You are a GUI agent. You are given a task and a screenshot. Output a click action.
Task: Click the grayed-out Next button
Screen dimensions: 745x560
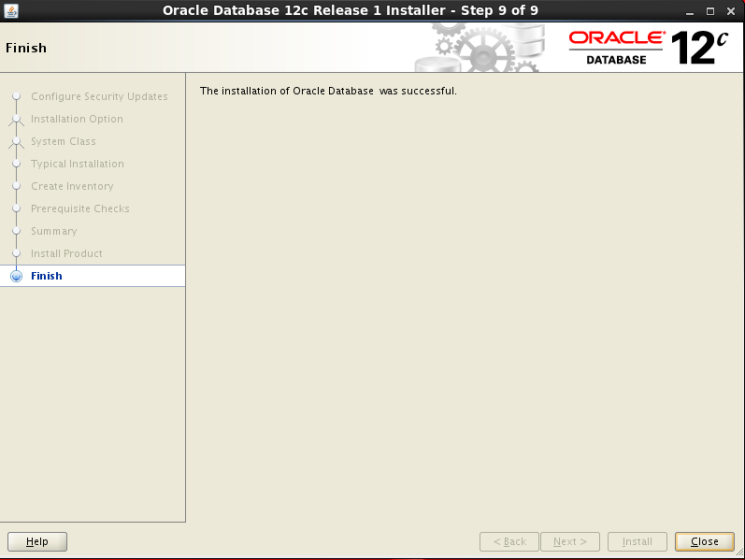tap(570, 541)
